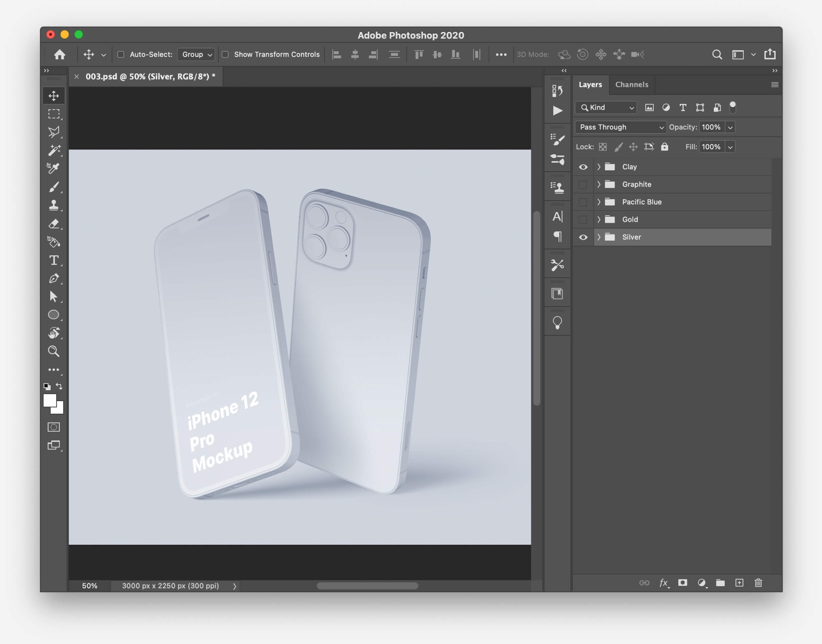Select the Path Selection tool
The image size is (822, 644).
(x=54, y=297)
